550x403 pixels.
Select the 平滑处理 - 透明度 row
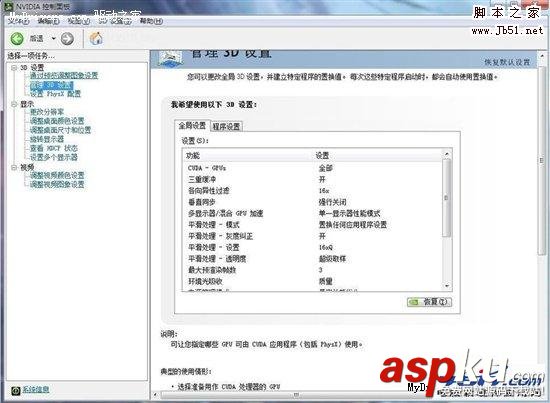(313, 258)
